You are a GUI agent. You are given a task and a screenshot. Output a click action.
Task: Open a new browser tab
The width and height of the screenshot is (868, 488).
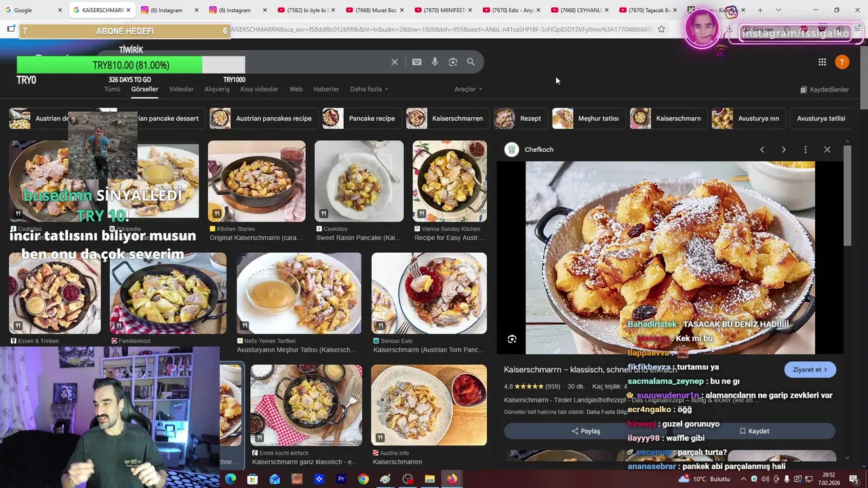pyautogui.click(x=760, y=10)
